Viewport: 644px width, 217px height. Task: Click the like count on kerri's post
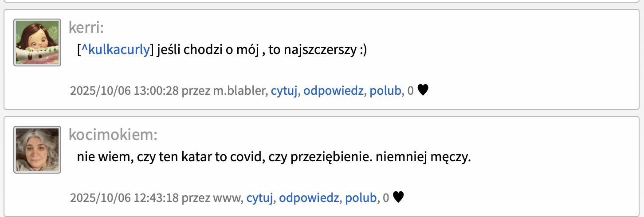410,91
